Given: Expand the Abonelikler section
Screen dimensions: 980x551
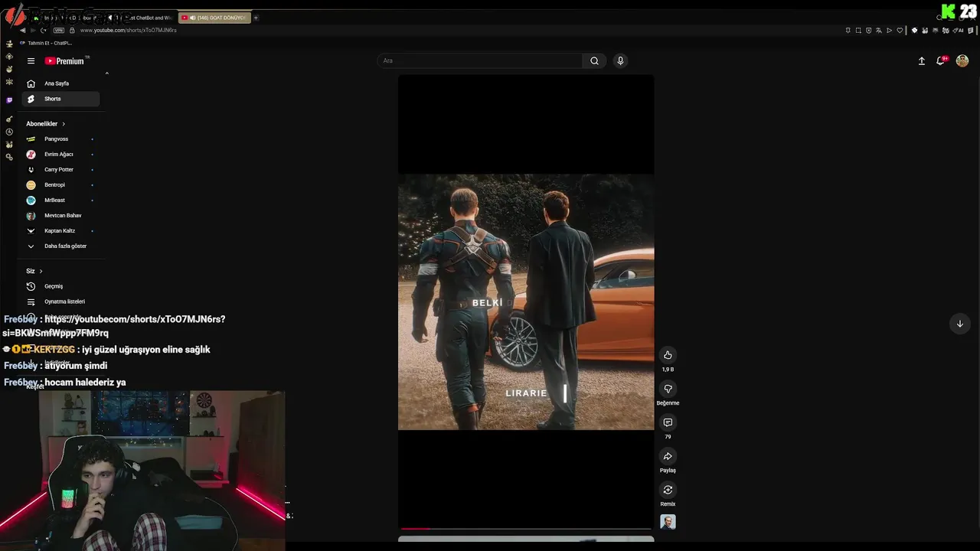Looking at the screenshot, I should [x=46, y=124].
